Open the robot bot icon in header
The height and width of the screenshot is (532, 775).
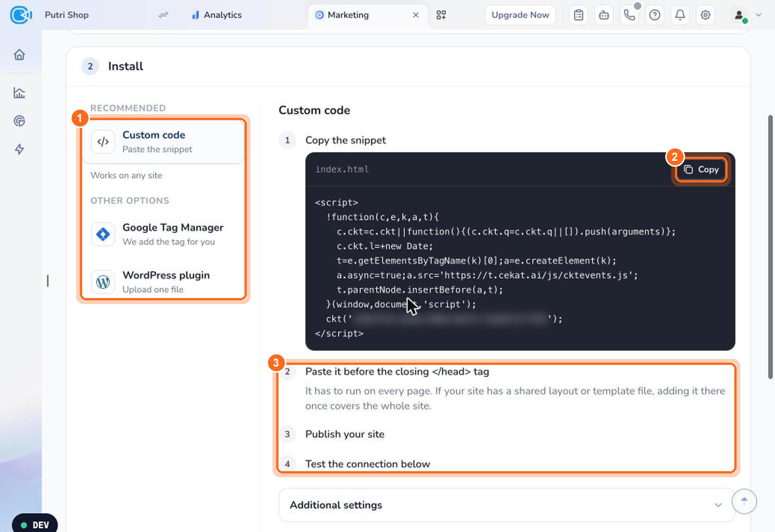(604, 15)
